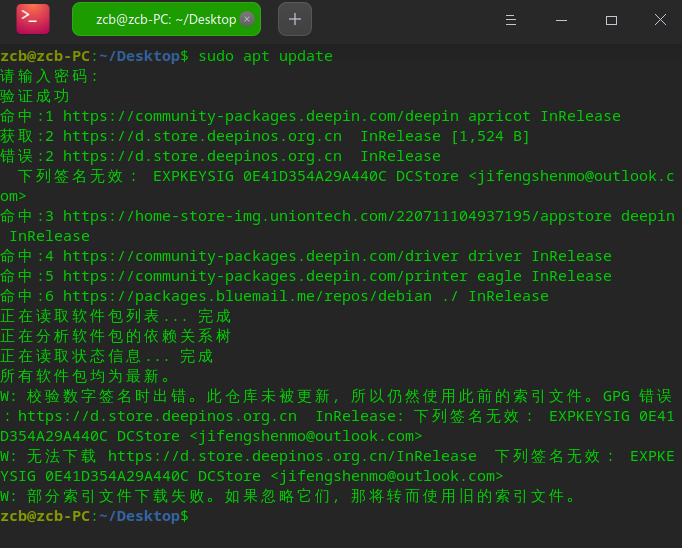Viewport: 682px width, 548px height.
Task: Open a new terminal tab with the plus button
Action: (x=294, y=19)
